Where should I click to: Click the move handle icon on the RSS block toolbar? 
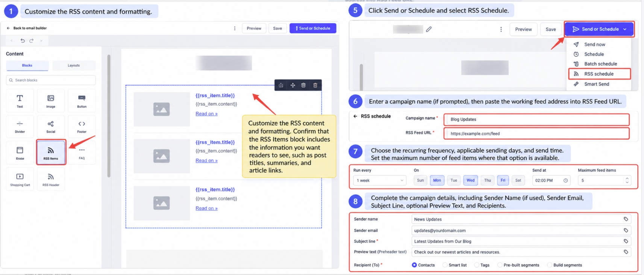(x=292, y=85)
